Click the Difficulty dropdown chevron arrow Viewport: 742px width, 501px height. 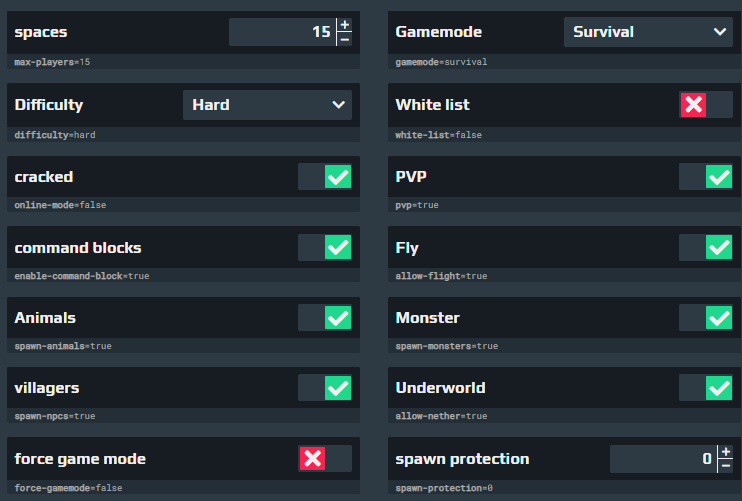(338, 105)
